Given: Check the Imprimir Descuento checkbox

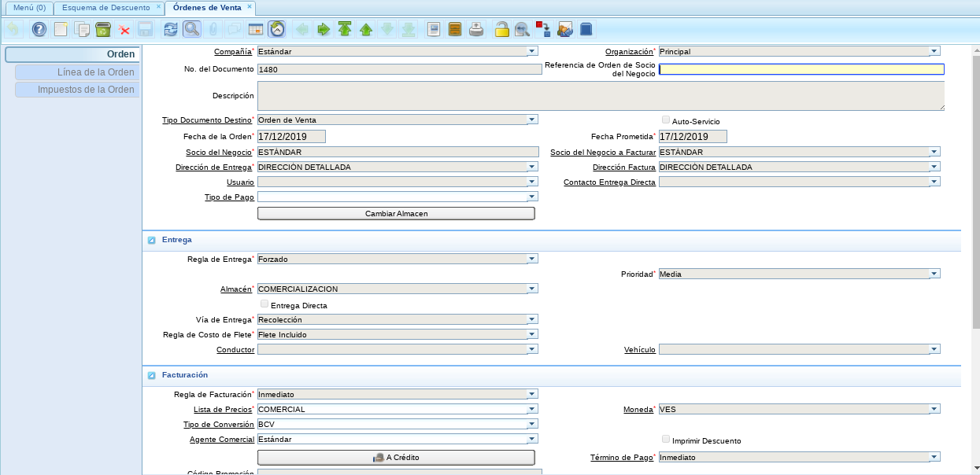Looking at the screenshot, I should point(666,440).
